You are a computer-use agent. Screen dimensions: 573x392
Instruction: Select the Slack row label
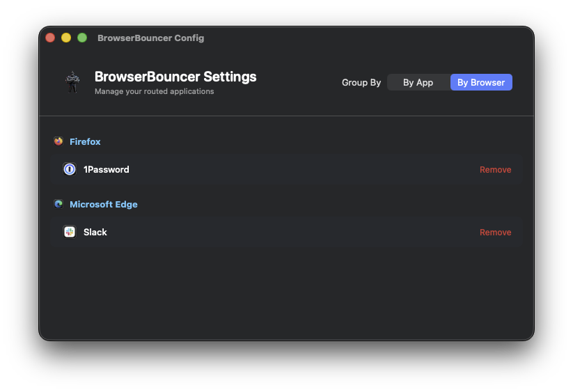pos(95,232)
